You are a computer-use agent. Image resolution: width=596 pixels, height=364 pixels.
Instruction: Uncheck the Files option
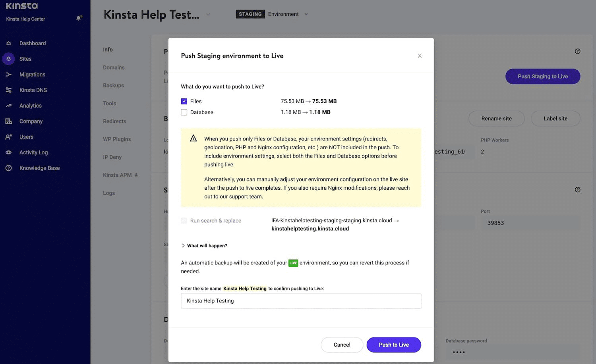tap(184, 101)
